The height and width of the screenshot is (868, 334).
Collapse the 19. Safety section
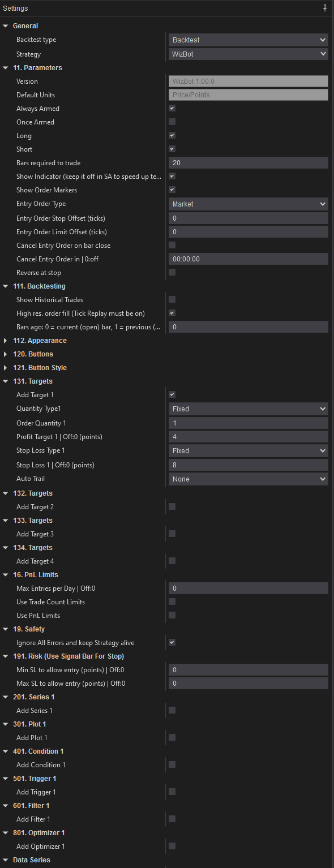click(x=6, y=629)
